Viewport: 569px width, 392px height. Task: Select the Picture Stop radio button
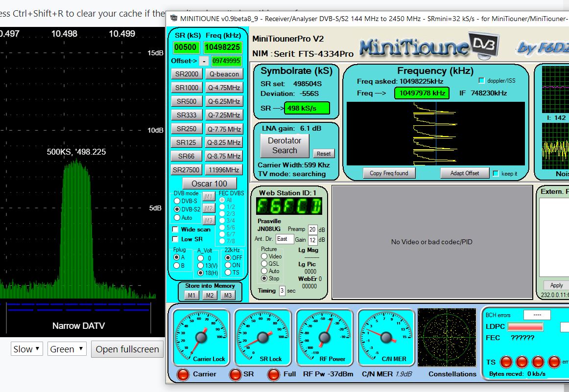point(264,278)
